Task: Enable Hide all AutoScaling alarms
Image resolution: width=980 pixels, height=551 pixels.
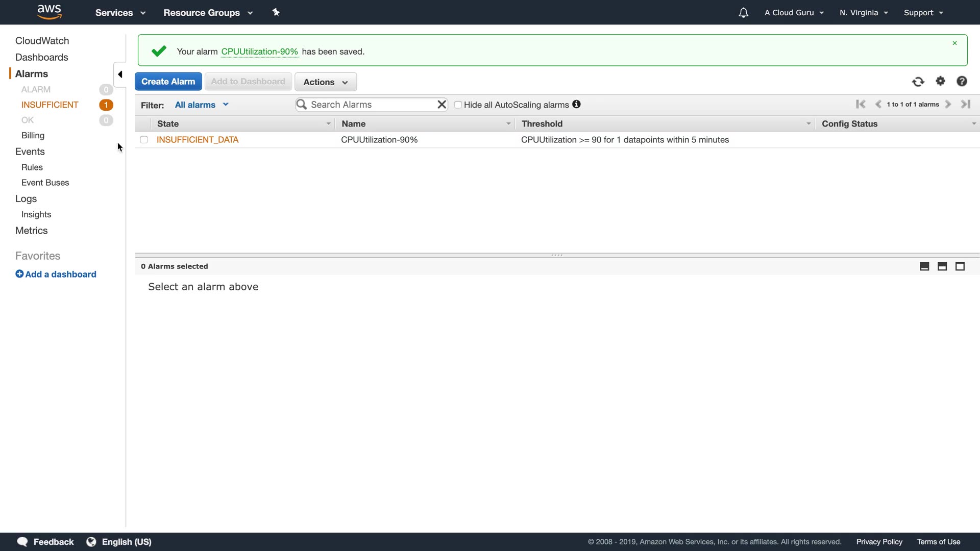Action: [458, 105]
